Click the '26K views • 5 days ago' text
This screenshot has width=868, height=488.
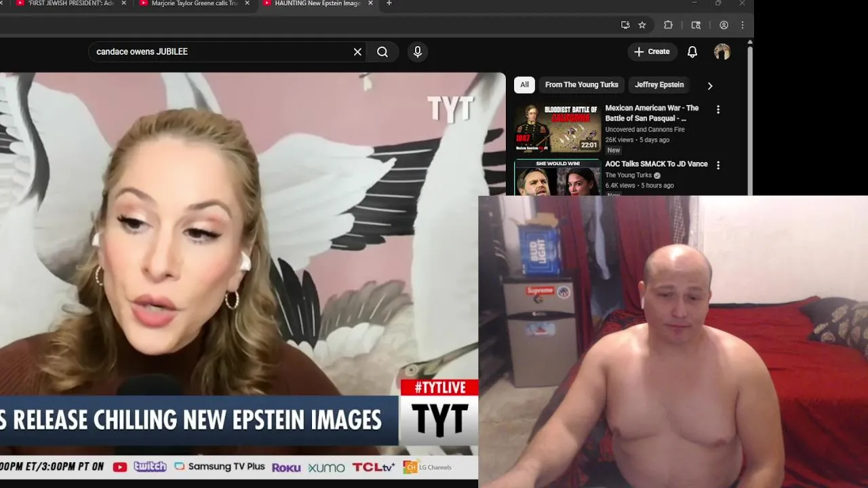click(x=637, y=140)
